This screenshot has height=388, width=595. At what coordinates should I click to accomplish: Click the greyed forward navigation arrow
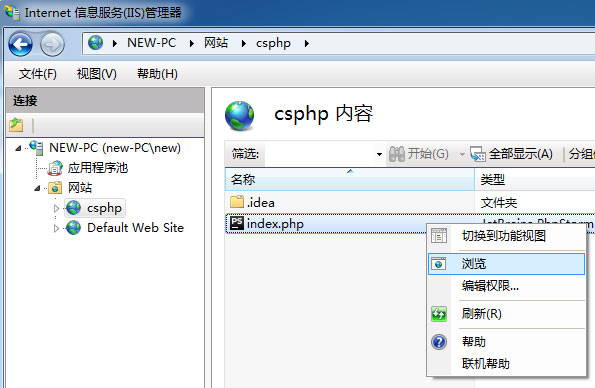(52, 44)
